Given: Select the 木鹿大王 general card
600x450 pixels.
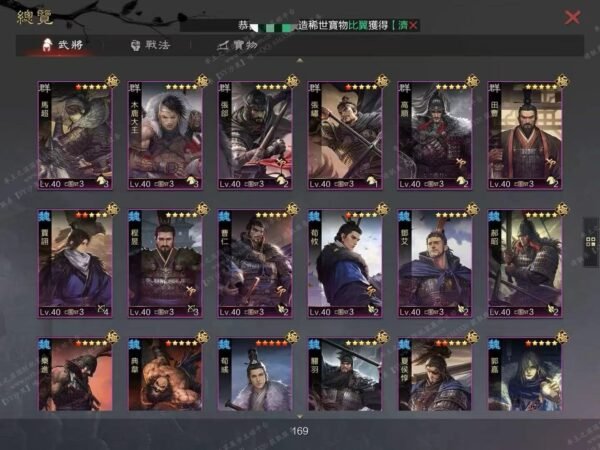Looking at the screenshot, I should pos(165,135).
